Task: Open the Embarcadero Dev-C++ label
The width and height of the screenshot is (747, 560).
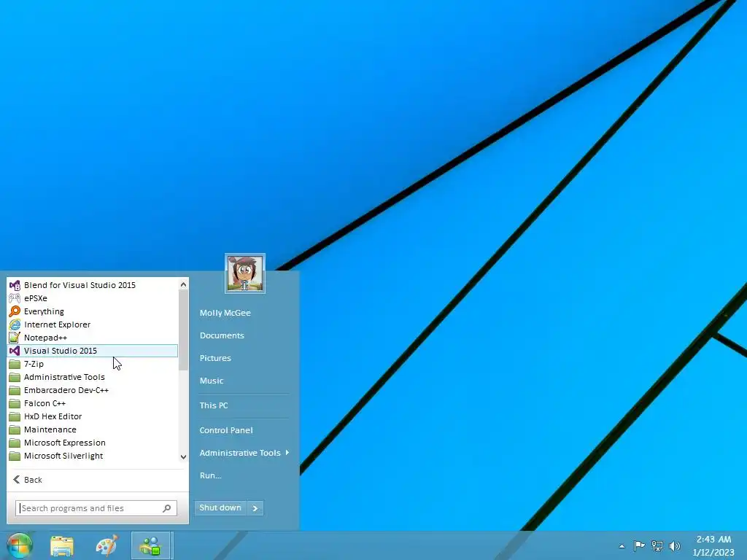Action: point(66,390)
